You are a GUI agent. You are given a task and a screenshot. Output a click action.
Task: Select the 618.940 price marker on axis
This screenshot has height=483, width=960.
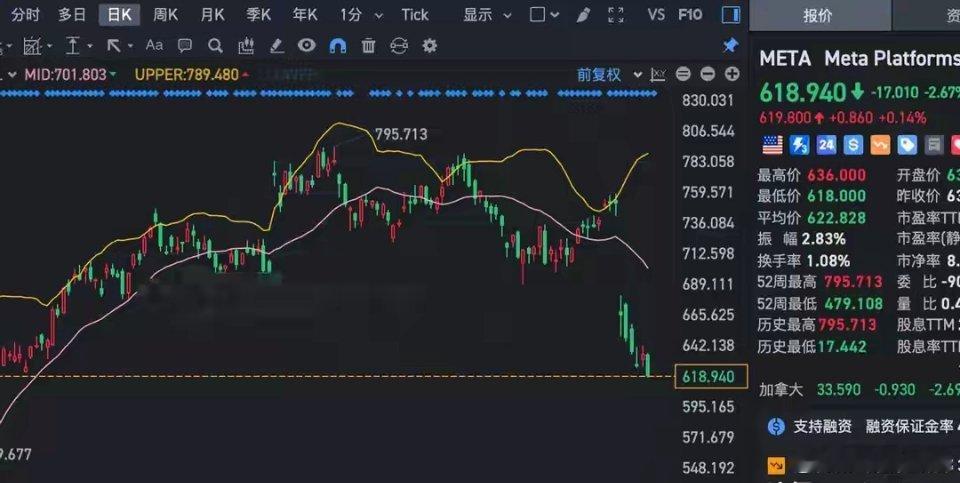[711, 376]
